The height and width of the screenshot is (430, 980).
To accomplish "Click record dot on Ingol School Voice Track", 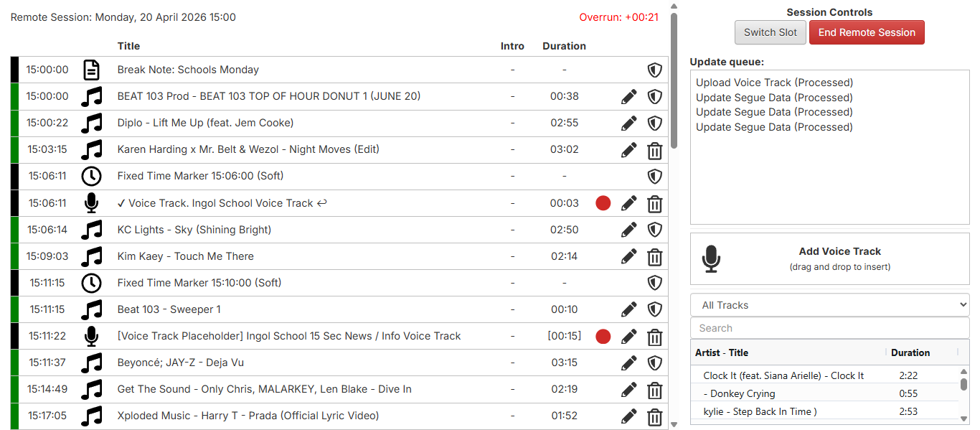I will click(603, 203).
